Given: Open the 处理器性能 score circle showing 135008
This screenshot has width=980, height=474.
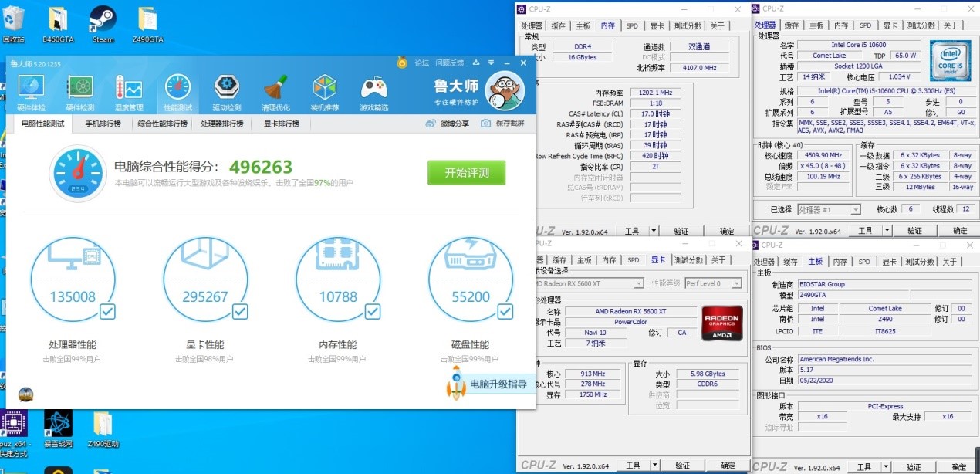Looking at the screenshot, I should click(x=73, y=279).
